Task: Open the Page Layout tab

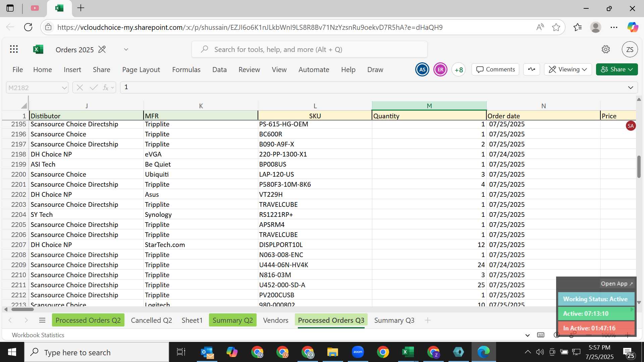Action: pyautogui.click(x=141, y=69)
